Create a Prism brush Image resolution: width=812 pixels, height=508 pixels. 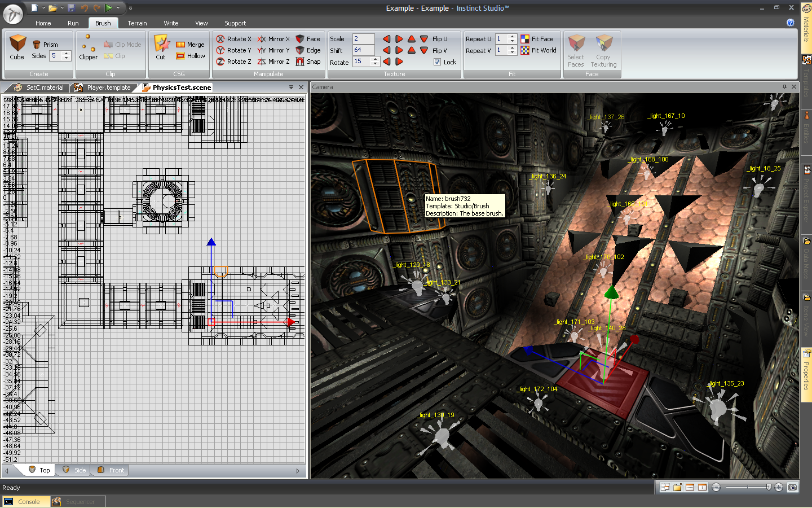[x=45, y=45]
